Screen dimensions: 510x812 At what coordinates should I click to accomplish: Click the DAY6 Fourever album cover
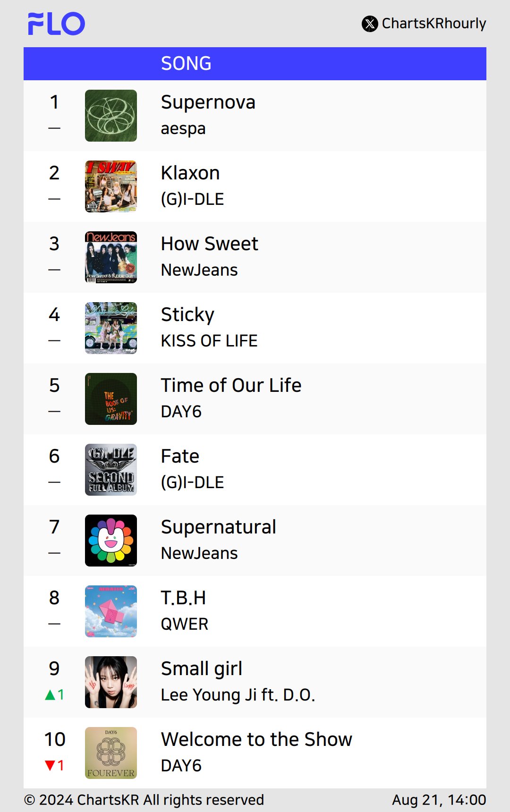pyautogui.click(x=111, y=753)
